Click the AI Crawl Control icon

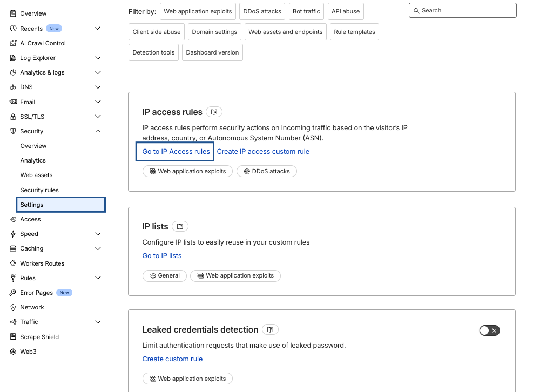pos(13,43)
